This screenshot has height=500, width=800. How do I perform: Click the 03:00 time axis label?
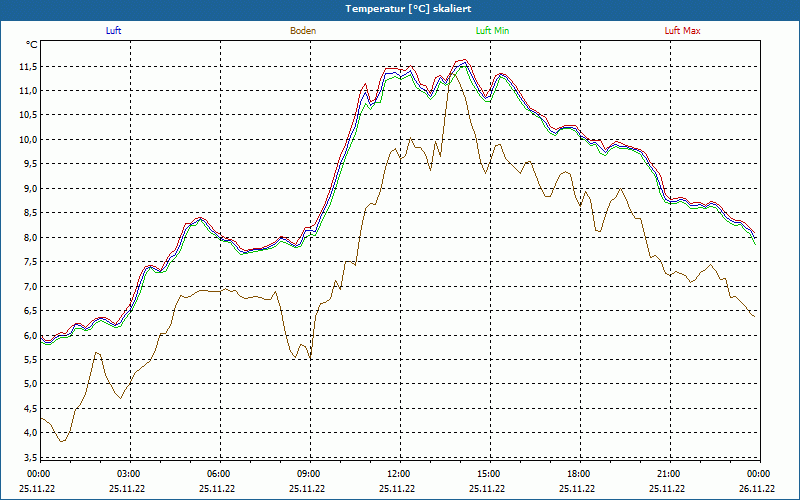(131, 474)
